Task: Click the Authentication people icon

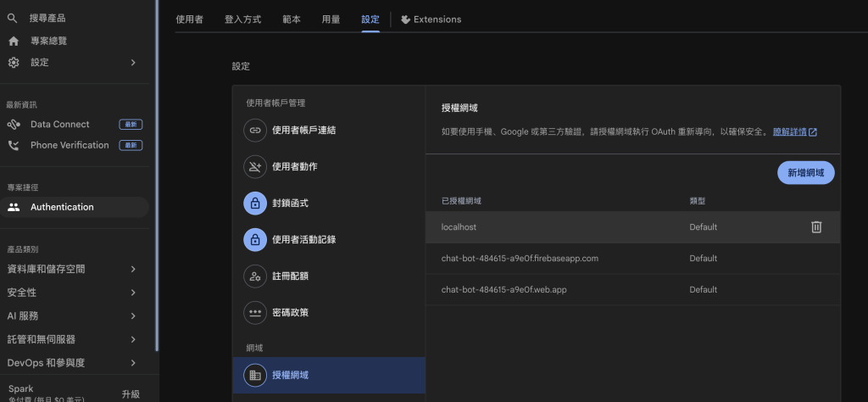Action: (14, 207)
